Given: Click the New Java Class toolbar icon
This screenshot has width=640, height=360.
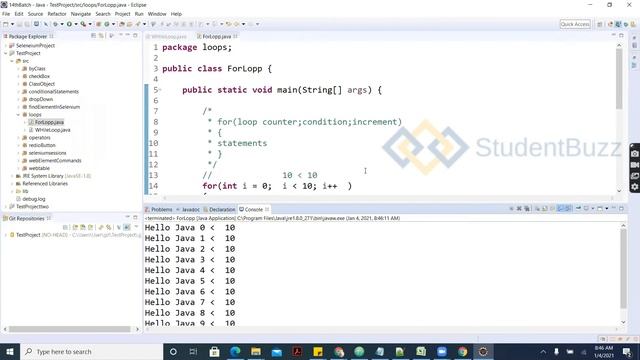Looking at the screenshot, I should click(x=107, y=24).
